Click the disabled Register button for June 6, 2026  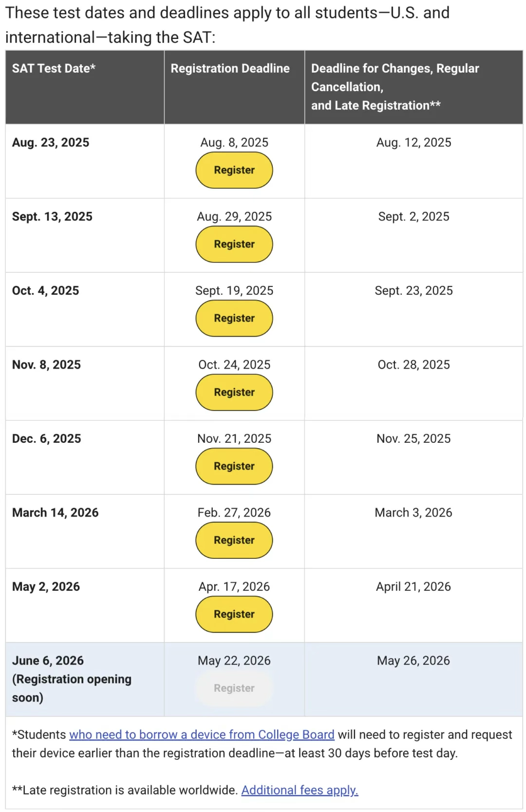point(234,688)
